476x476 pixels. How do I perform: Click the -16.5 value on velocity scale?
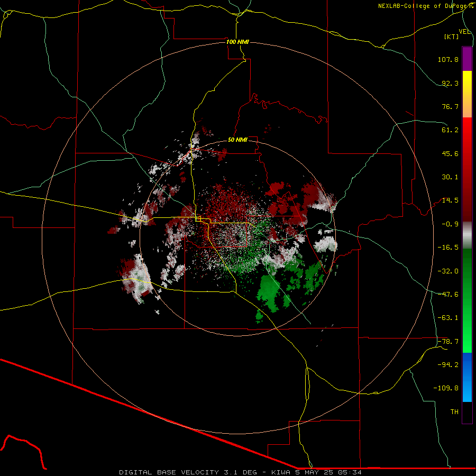pyautogui.click(x=448, y=248)
